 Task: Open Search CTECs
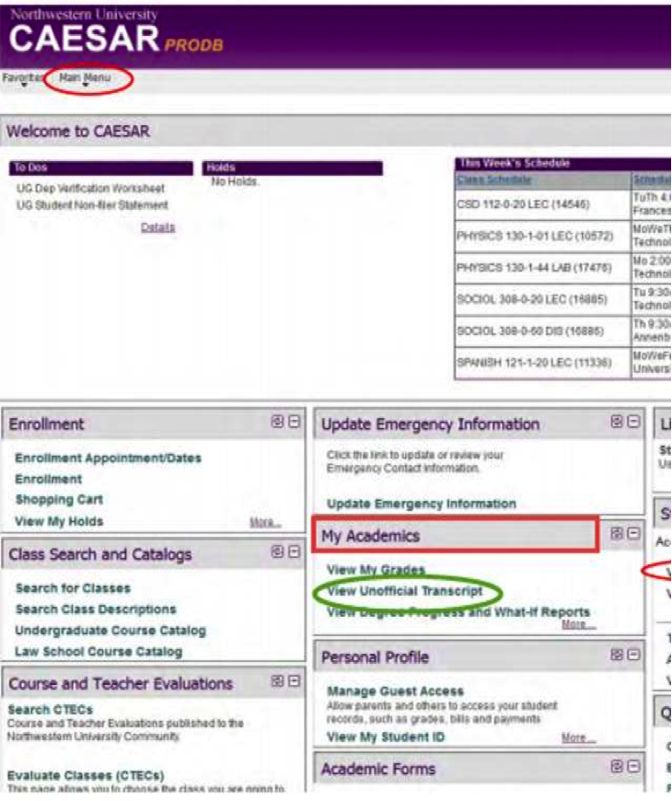[50, 710]
